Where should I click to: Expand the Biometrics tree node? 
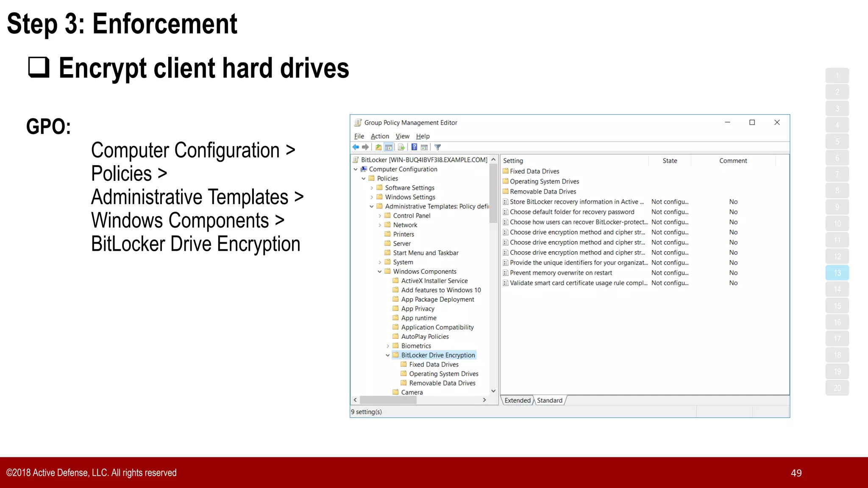click(388, 346)
